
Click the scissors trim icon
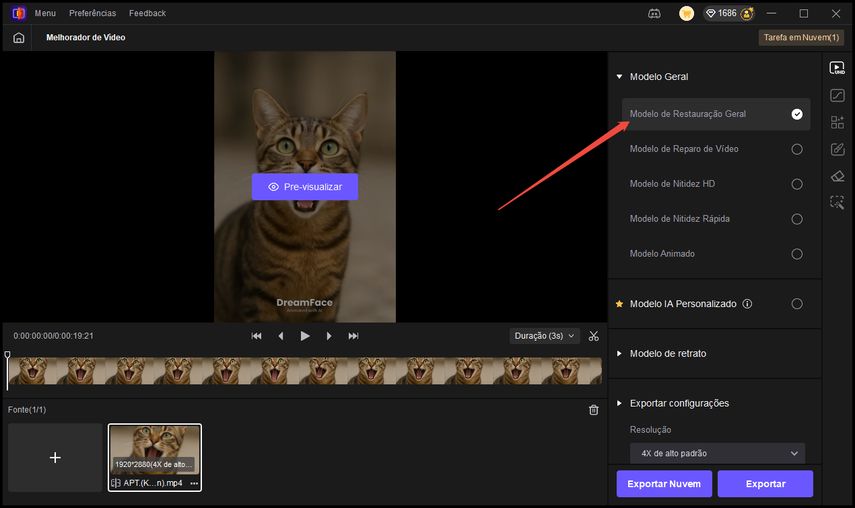594,336
